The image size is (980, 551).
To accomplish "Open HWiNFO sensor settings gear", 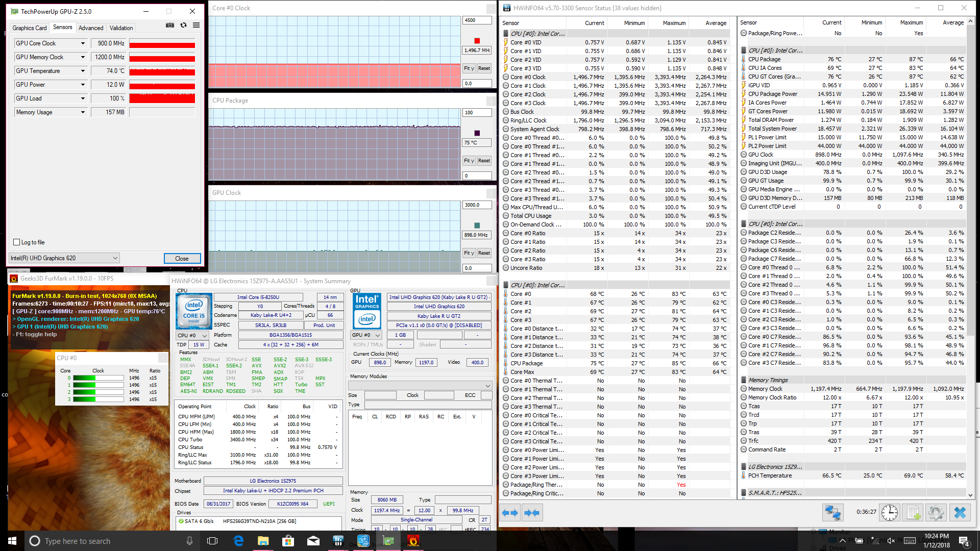I will [x=936, y=512].
